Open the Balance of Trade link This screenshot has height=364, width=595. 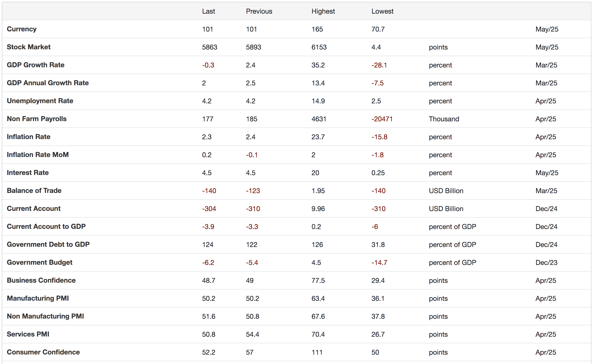pos(34,191)
